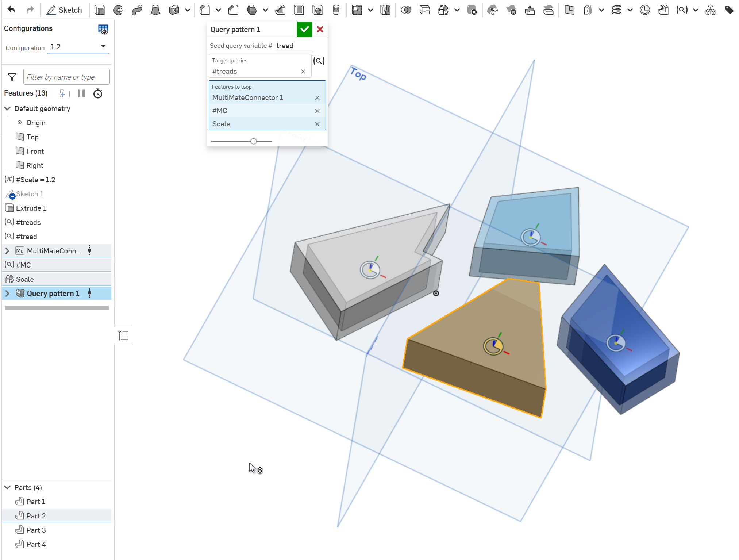Collapse the Parts (4) list
The width and height of the screenshot is (739, 560).
click(7, 487)
